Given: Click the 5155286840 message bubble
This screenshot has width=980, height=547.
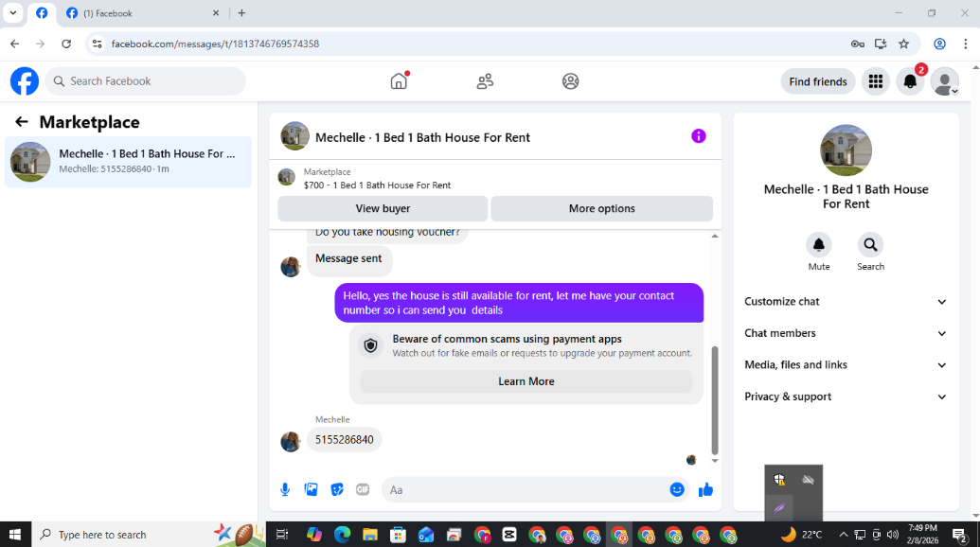Looking at the screenshot, I should (345, 440).
